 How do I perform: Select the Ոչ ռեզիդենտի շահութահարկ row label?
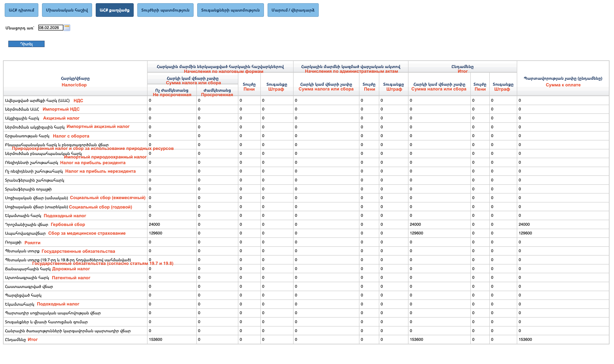point(34,172)
